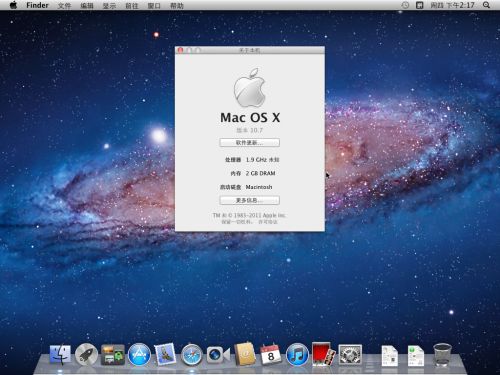Open System Preferences gear icon
This screenshot has width=500, height=375.
[350, 354]
